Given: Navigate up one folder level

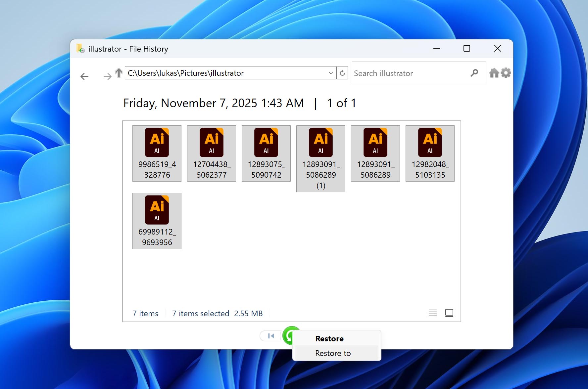Looking at the screenshot, I should 119,73.
